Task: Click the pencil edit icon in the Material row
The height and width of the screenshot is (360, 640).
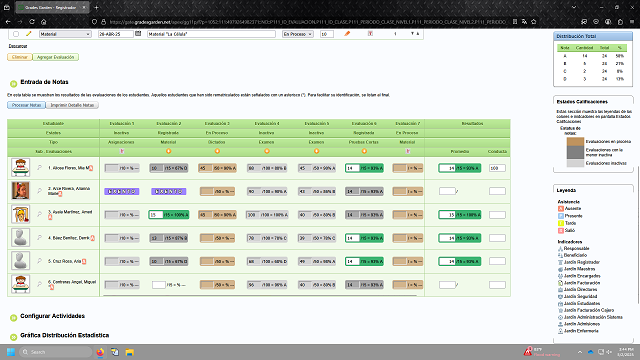Action: 28,34
